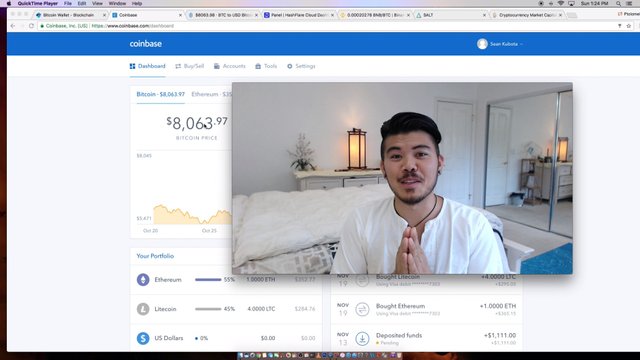Click the Tools briefcase icon

pos(258,66)
